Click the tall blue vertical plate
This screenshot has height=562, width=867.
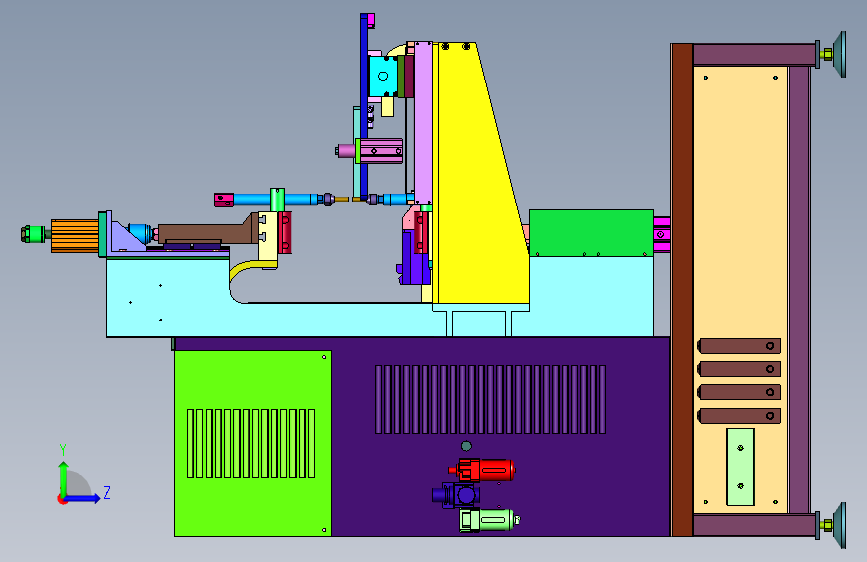(x=364, y=105)
